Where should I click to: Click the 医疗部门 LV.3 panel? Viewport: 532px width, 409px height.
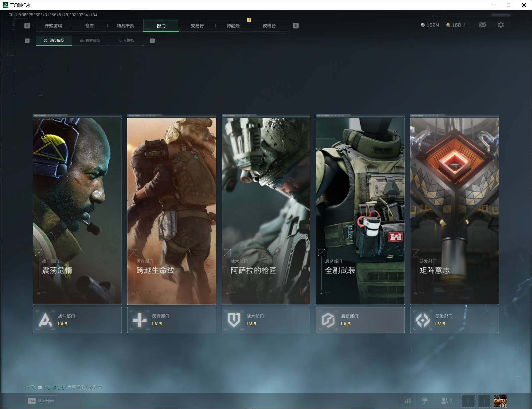(171, 320)
